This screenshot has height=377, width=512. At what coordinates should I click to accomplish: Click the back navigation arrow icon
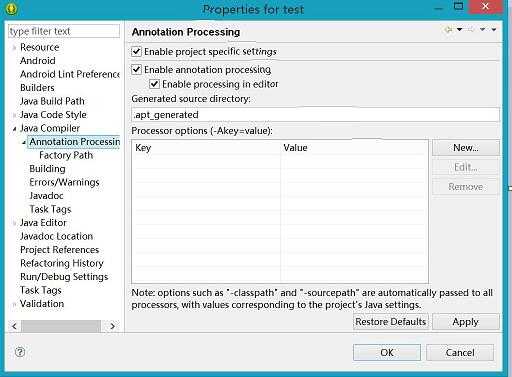(449, 30)
